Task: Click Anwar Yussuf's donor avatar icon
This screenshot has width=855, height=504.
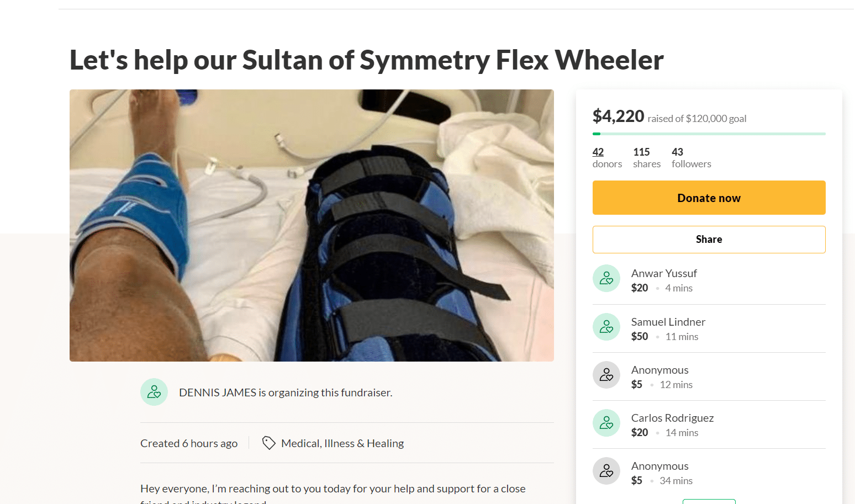Action: pos(606,278)
